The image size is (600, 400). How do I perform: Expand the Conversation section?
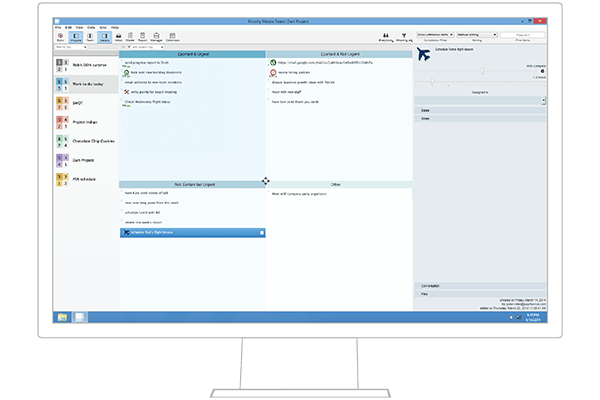pos(480,286)
